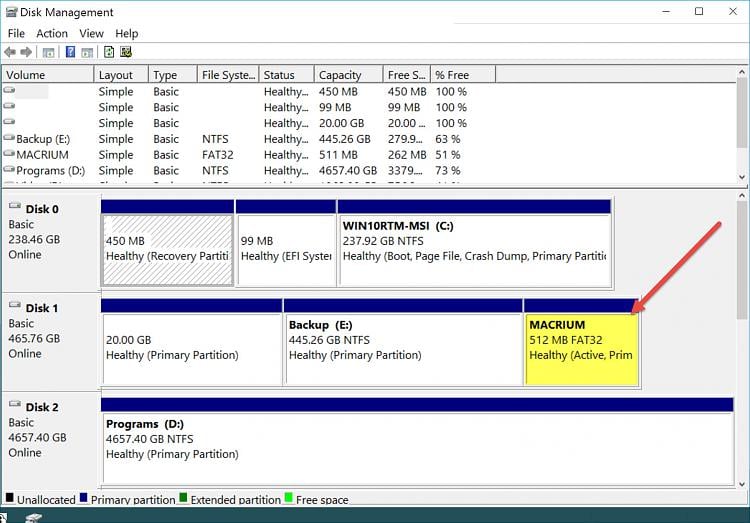Select the MACRIUM volume name in list
Viewport: 750px width, 523px height.
(x=43, y=155)
